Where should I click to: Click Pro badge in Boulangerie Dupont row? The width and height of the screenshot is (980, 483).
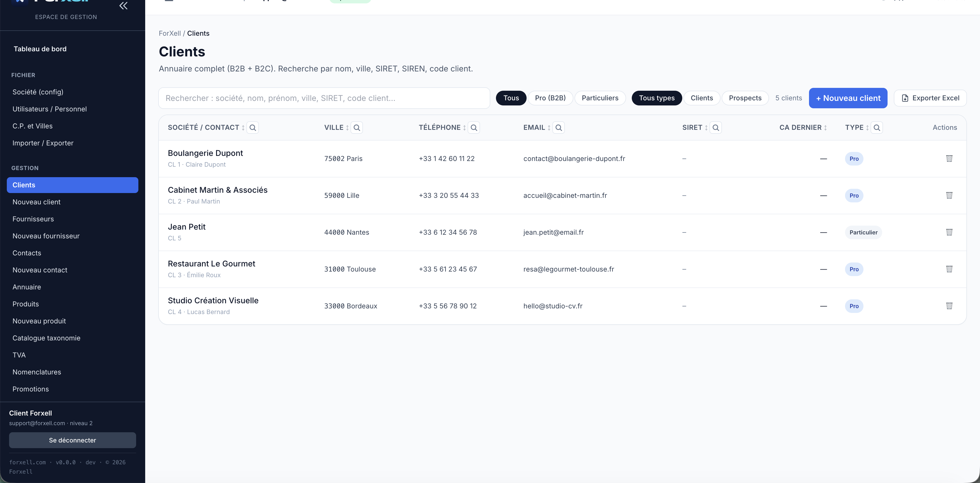854,159
